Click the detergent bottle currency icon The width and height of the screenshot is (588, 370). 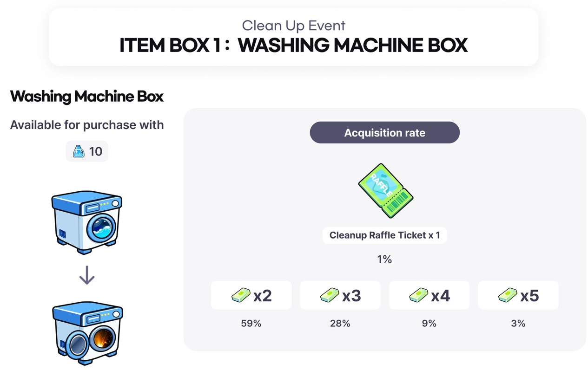79,151
